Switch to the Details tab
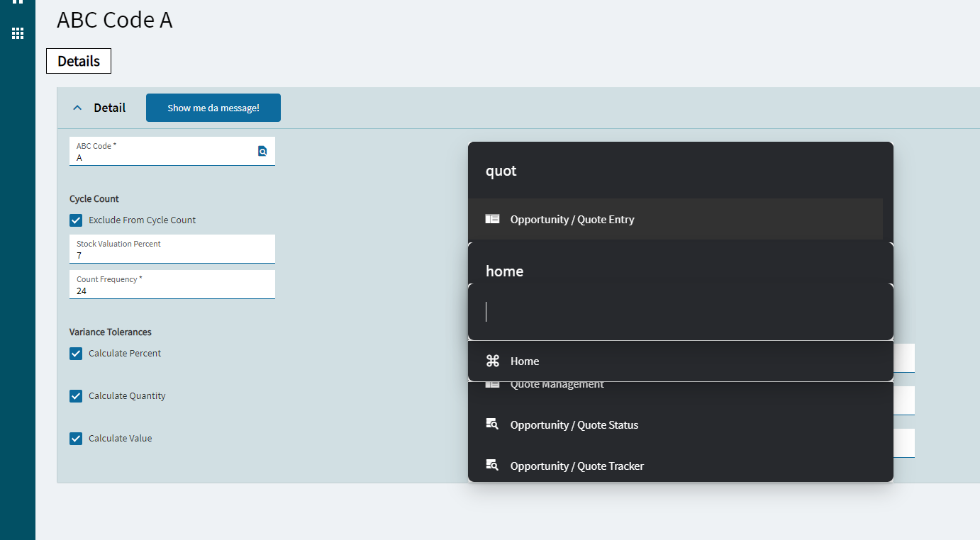Screen dimensions: 980x540 78,61
